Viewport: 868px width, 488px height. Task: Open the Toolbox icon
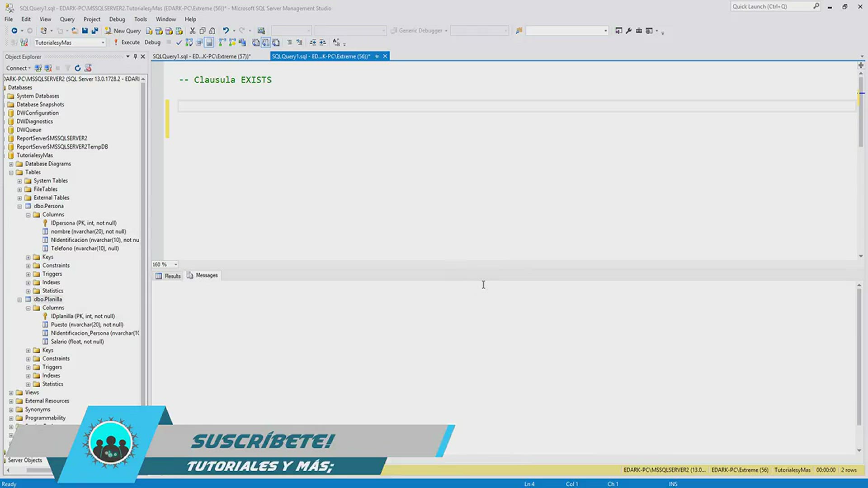click(639, 31)
